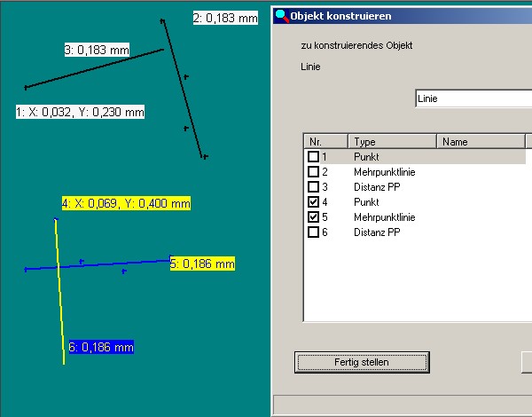Check the box for row 2 Mehrpunktlinie
This screenshot has height=417, width=532.
(x=313, y=171)
